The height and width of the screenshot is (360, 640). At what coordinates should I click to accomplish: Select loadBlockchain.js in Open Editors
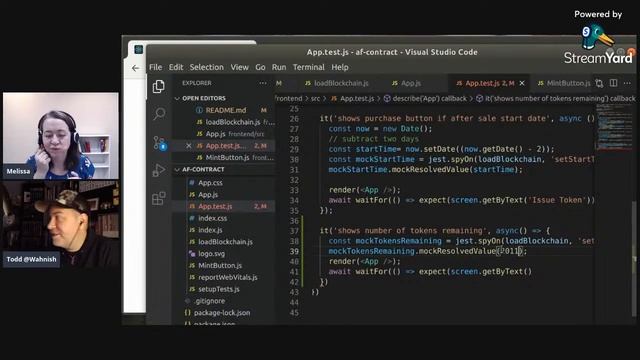tap(233, 122)
